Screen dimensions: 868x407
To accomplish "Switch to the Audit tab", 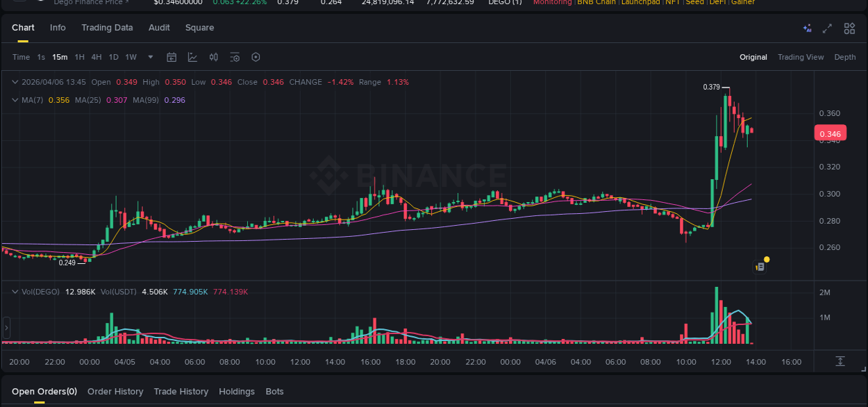I will click(x=159, y=28).
